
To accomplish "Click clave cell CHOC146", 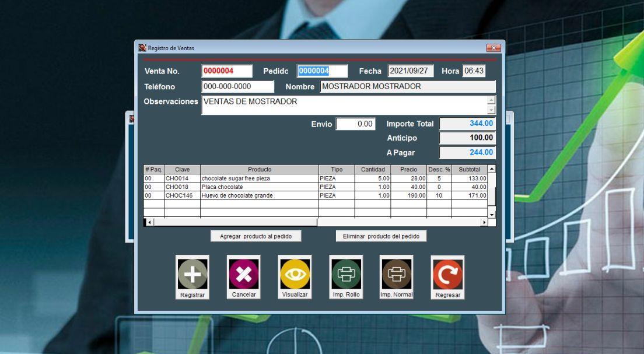I will point(183,195).
